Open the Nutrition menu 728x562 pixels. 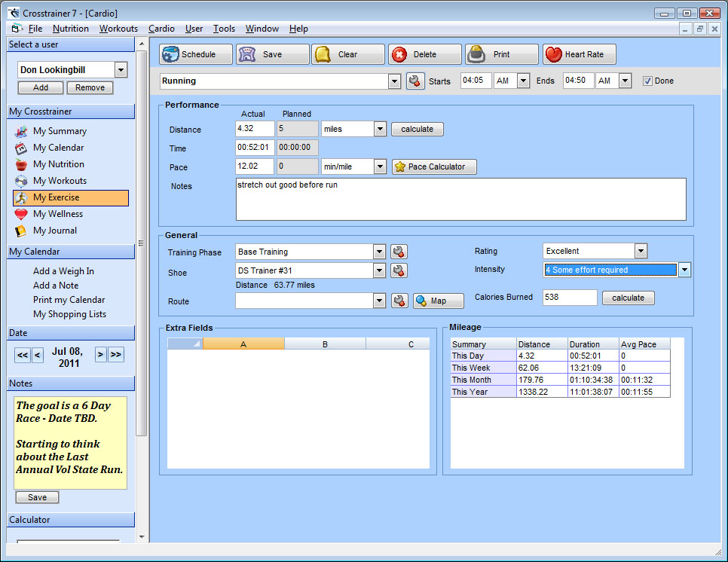[71, 29]
